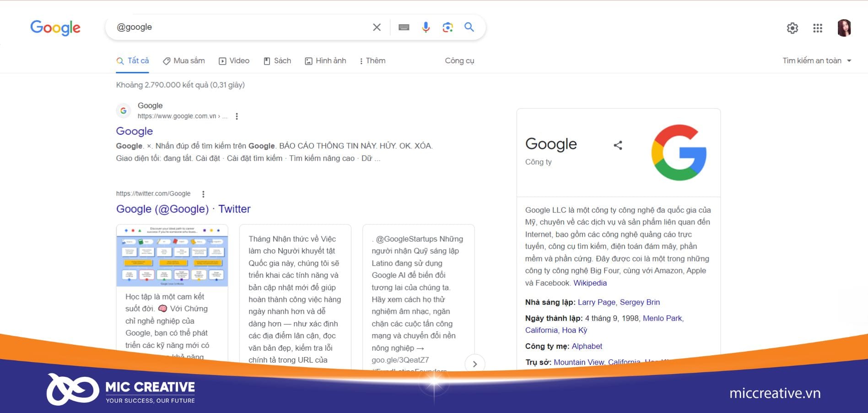Image resolution: width=868 pixels, height=413 pixels.
Task: Click the result count text Khoảng 2.790.000
Action: pyautogui.click(x=180, y=85)
